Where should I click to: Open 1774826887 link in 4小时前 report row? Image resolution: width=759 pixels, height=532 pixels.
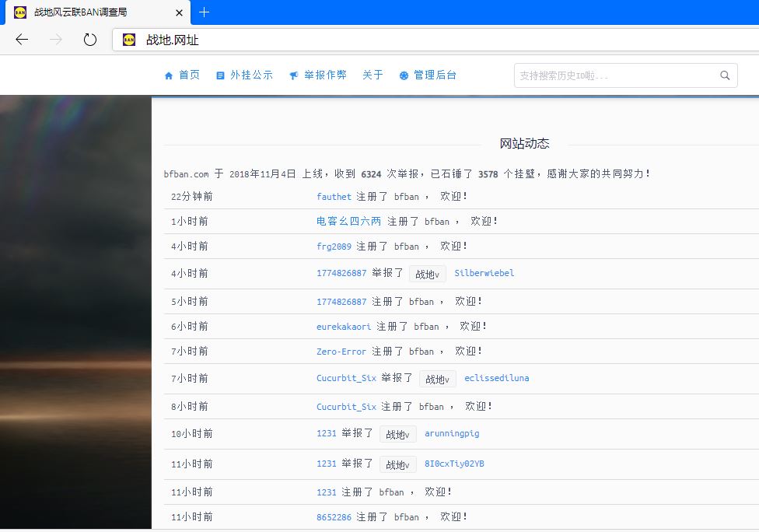(x=341, y=273)
